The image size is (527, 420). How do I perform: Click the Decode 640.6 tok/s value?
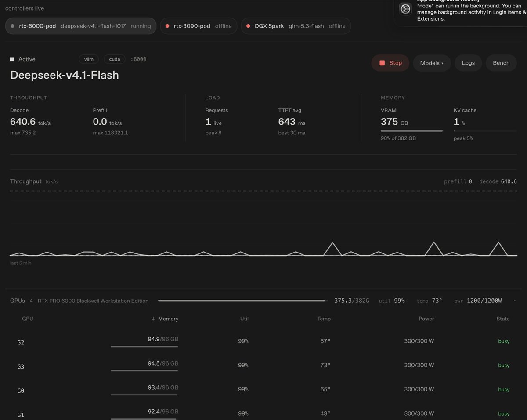tap(30, 122)
